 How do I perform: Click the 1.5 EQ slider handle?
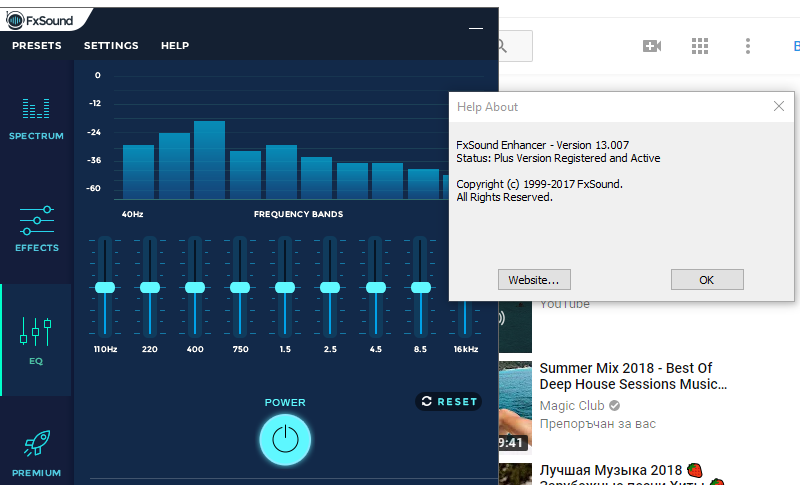coord(285,288)
